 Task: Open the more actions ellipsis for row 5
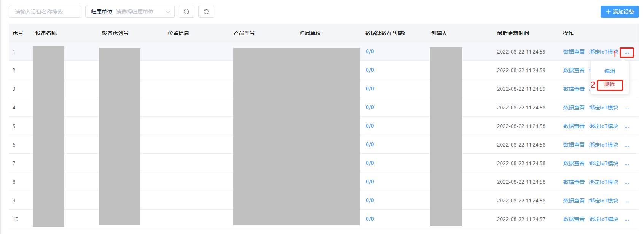pos(627,127)
